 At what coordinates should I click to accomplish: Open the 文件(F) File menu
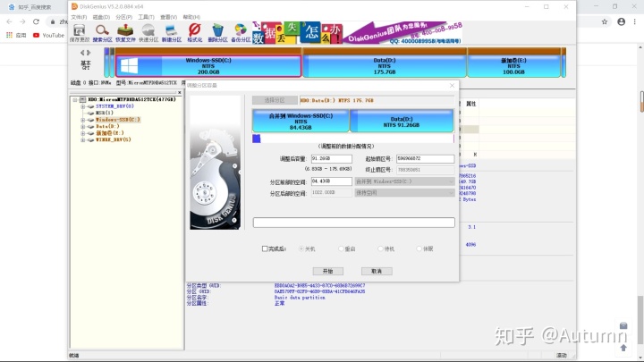click(x=79, y=17)
